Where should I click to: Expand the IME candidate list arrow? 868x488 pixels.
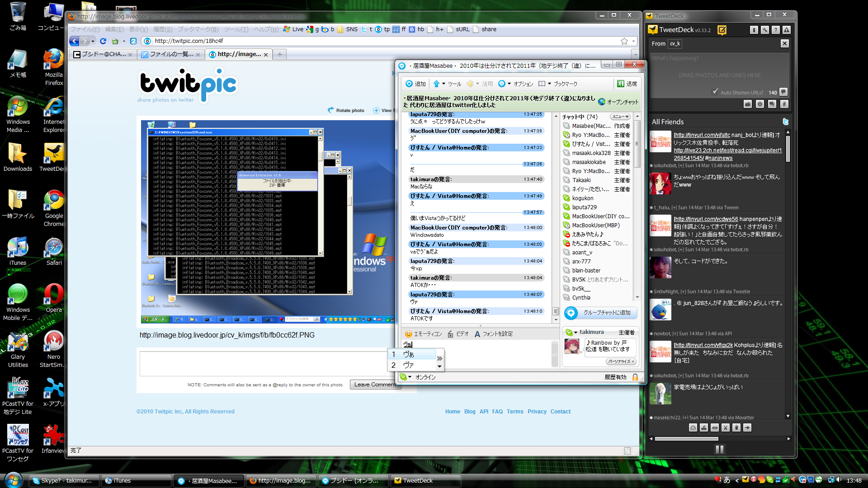pos(439,358)
